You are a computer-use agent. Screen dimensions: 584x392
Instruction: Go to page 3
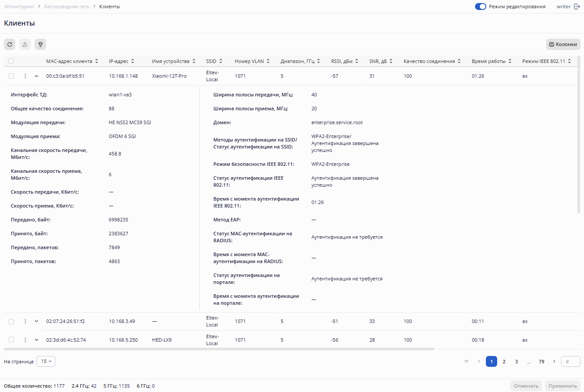pyautogui.click(x=516, y=361)
